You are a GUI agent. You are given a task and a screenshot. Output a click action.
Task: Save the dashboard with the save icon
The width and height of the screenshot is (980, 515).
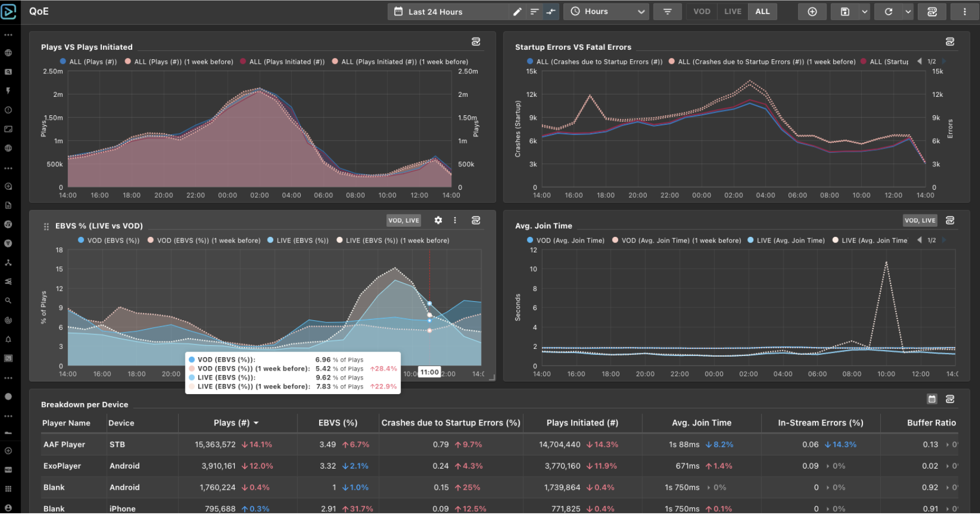[846, 11]
